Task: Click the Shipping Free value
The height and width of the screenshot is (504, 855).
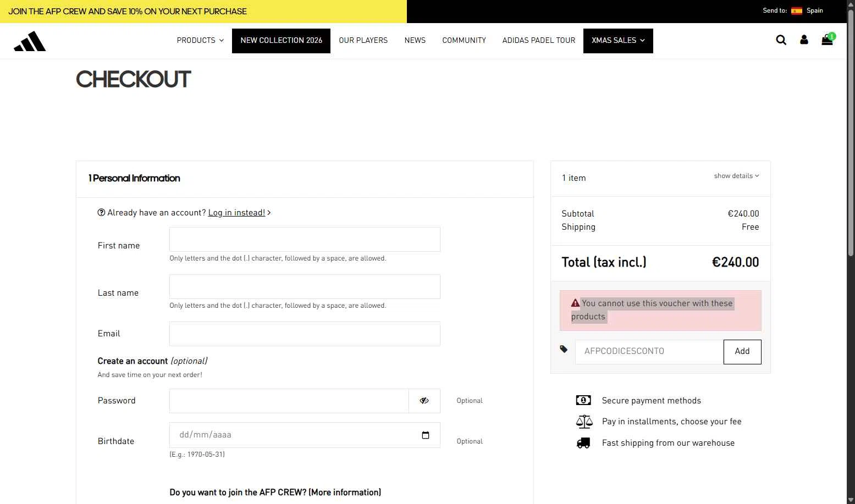Action: tap(750, 227)
